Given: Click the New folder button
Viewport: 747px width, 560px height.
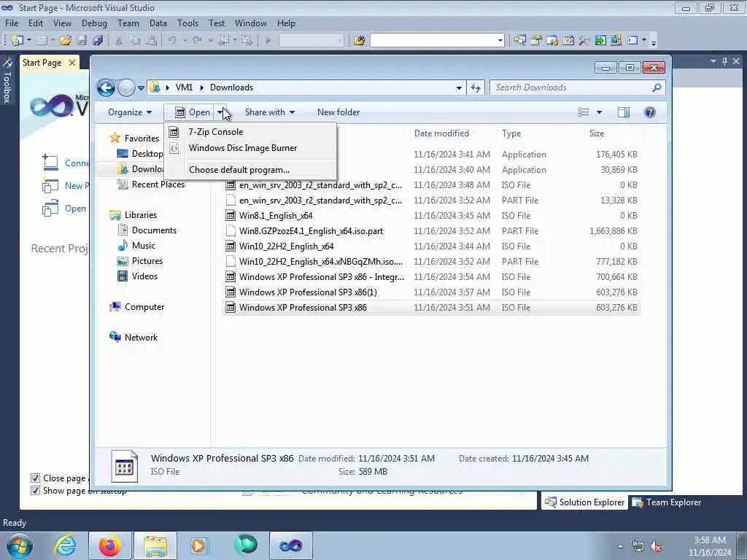Looking at the screenshot, I should click(x=338, y=112).
